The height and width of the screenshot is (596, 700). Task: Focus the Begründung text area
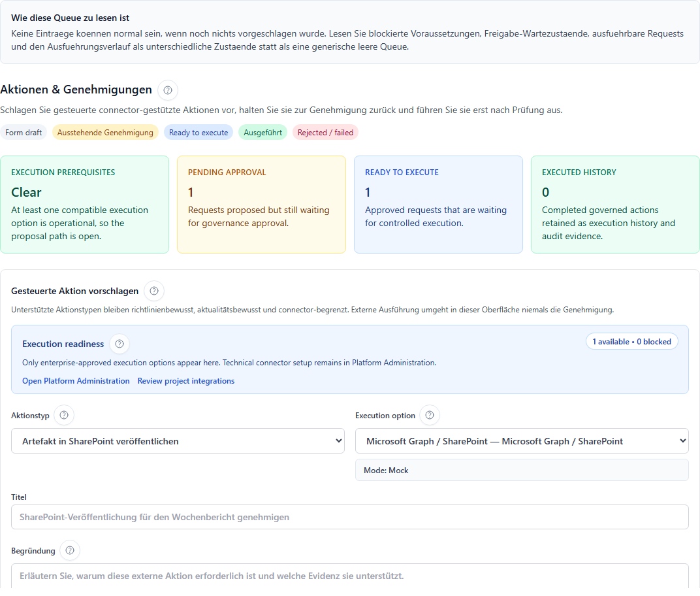tap(349, 576)
